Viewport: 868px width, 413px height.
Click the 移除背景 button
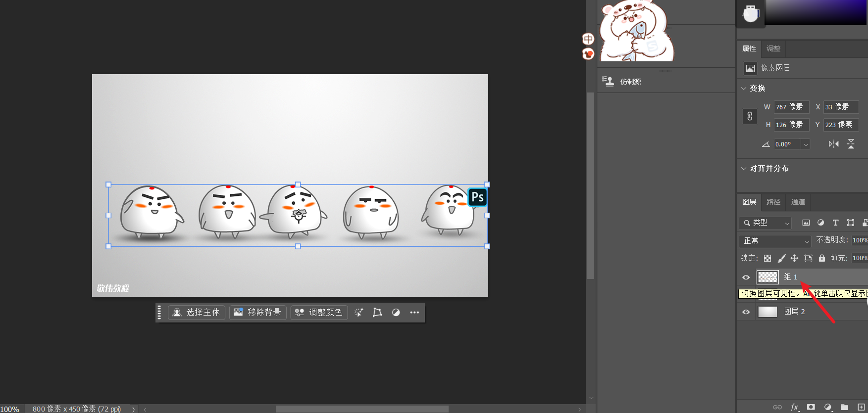pos(257,312)
